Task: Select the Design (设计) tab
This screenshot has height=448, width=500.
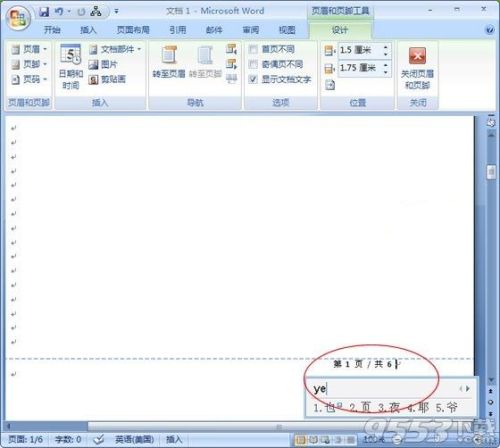Action: pyautogui.click(x=340, y=30)
